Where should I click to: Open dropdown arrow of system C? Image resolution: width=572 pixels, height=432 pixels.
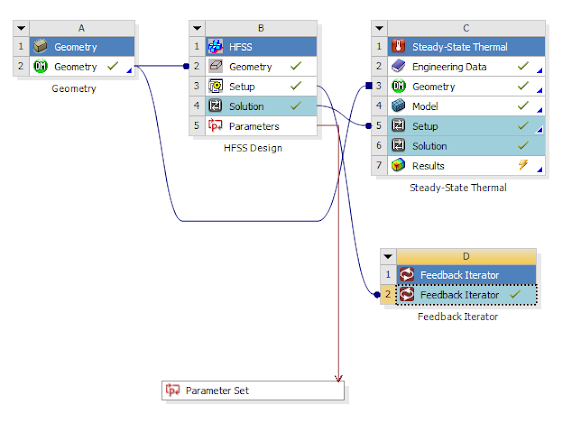tap(379, 28)
